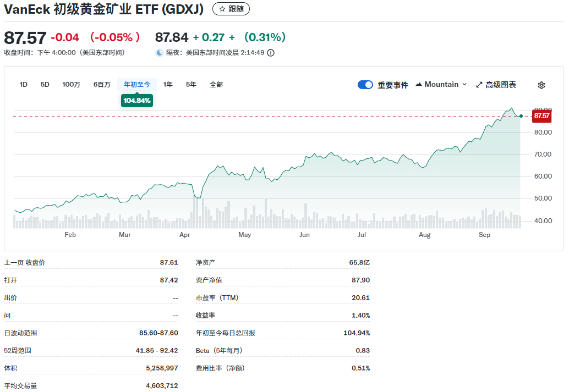This screenshot has height=392, width=569.
Task: Toggle the 重要事件 switch off
Action: [x=365, y=85]
